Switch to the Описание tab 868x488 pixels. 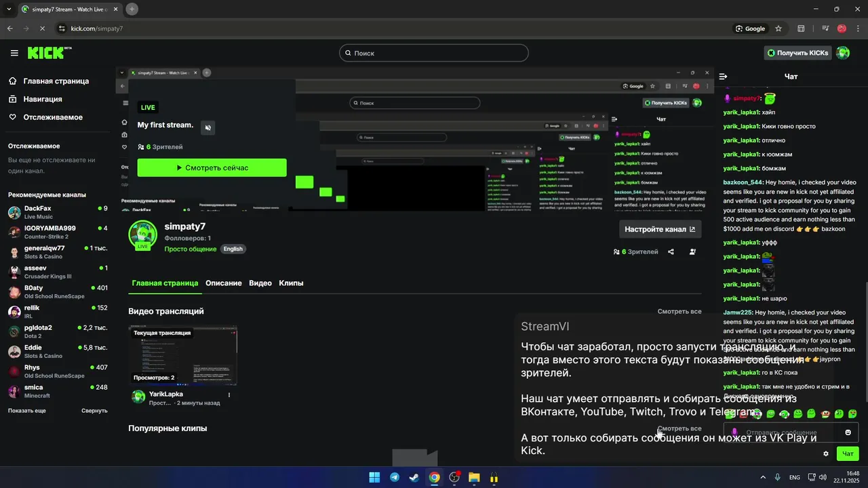pos(224,283)
